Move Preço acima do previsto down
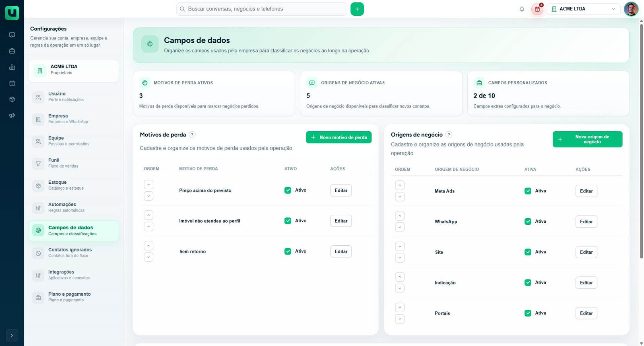Image resolution: width=644 pixels, height=346 pixels. (x=149, y=196)
